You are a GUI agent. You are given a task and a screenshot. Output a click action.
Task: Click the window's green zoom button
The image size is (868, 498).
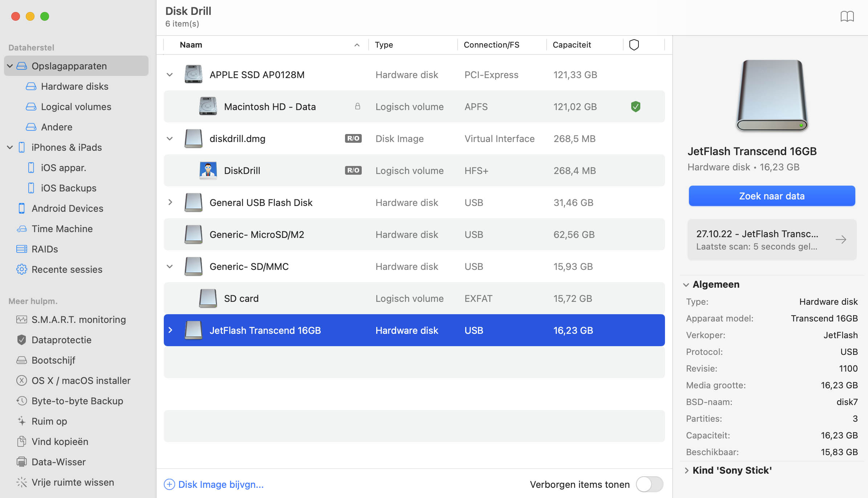tap(45, 16)
